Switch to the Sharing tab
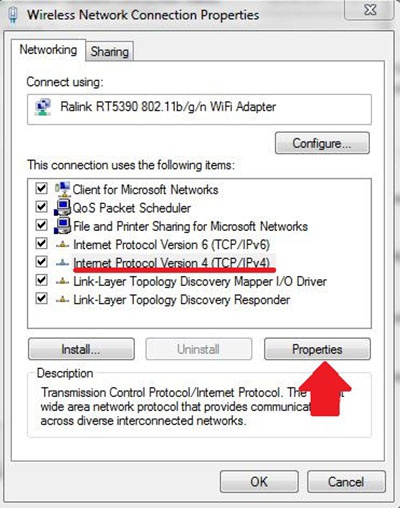Image resolution: width=400 pixels, height=508 pixels. tap(110, 52)
